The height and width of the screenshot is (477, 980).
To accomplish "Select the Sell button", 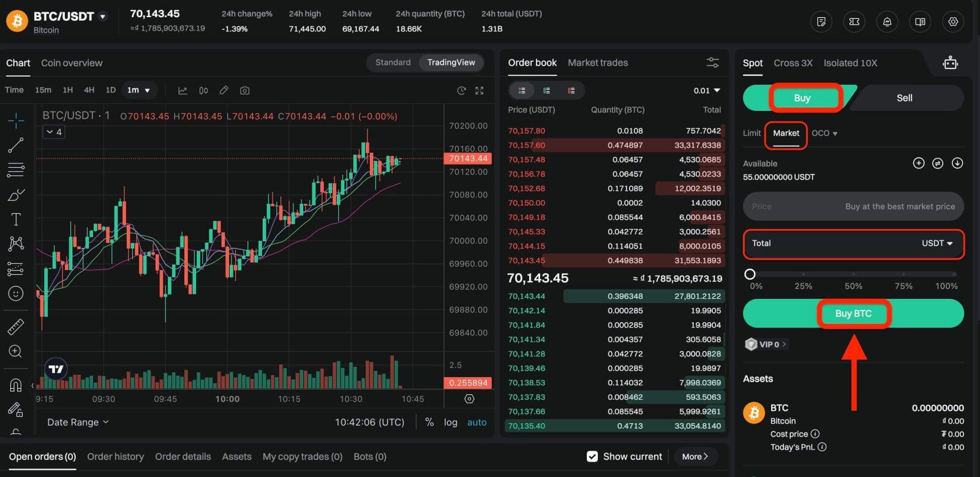I will click(904, 98).
